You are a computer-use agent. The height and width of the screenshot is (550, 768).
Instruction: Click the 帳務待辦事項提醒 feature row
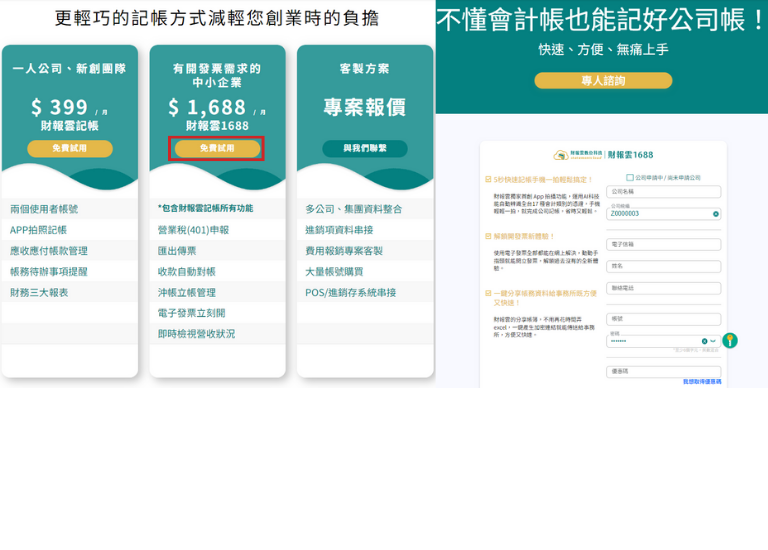click(x=70, y=271)
